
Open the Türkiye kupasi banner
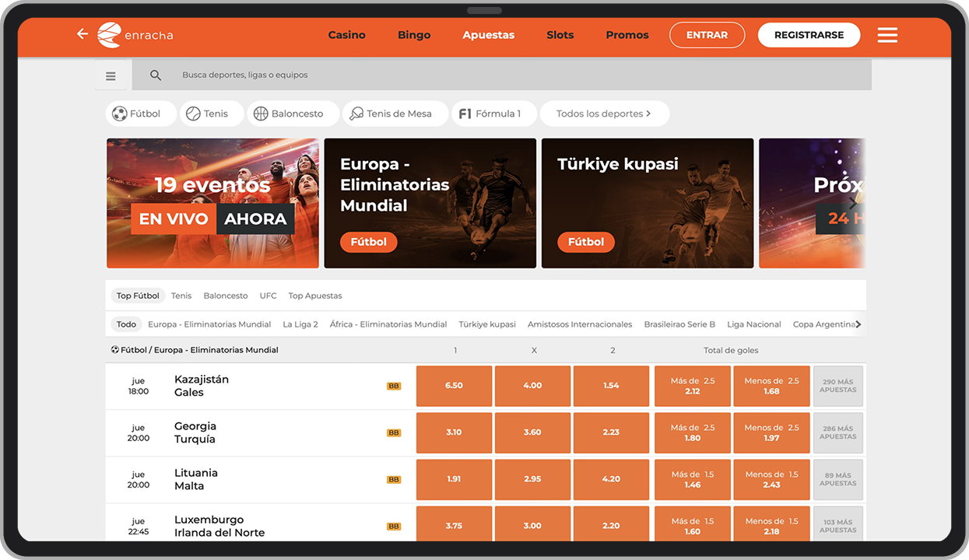click(648, 203)
